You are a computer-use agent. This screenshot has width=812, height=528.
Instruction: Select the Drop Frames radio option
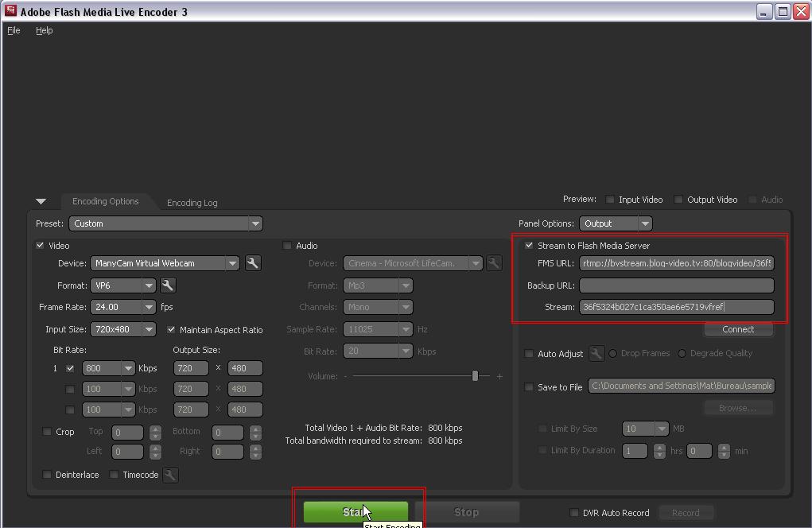(613, 354)
